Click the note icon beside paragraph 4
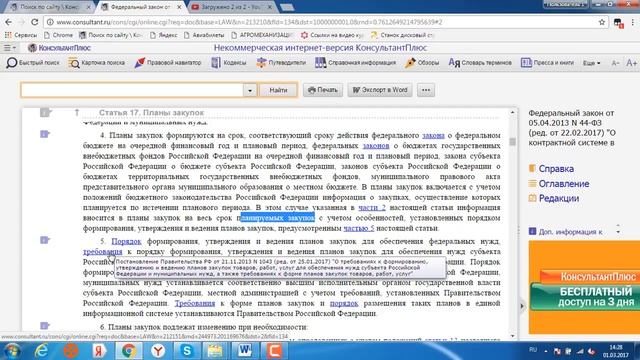The width and height of the screenshot is (640, 360). click(x=44, y=134)
